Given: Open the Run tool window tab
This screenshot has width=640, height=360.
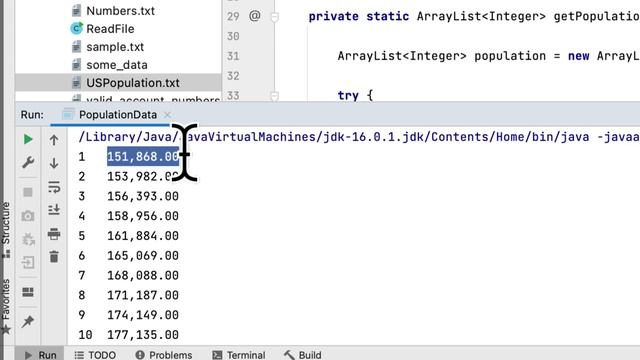Looking at the screenshot, I should pyautogui.click(x=40, y=355).
